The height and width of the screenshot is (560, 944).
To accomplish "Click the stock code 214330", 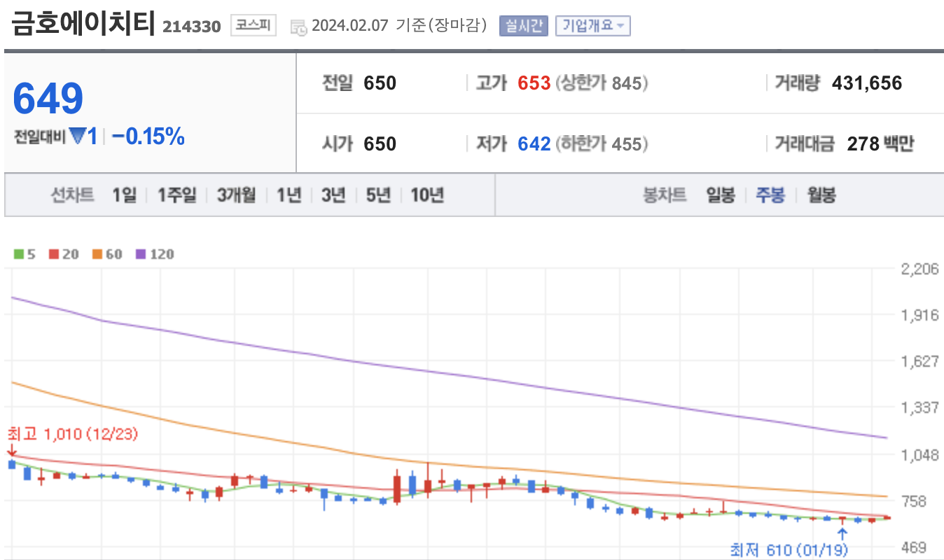I will [x=191, y=27].
